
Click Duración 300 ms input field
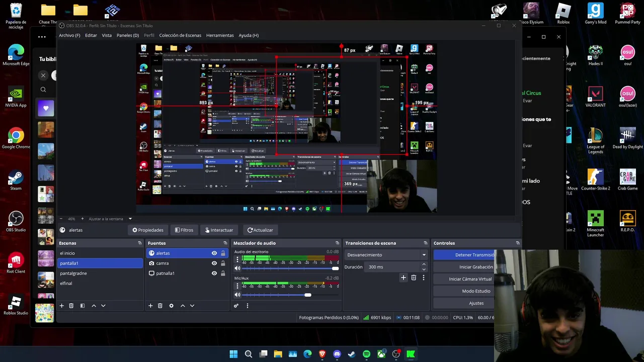pyautogui.click(x=392, y=267)
